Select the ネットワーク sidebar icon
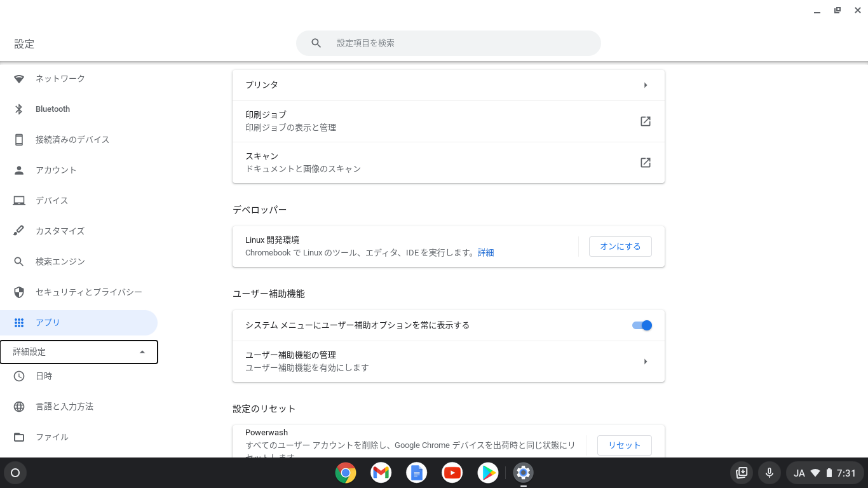 [19, 78]
